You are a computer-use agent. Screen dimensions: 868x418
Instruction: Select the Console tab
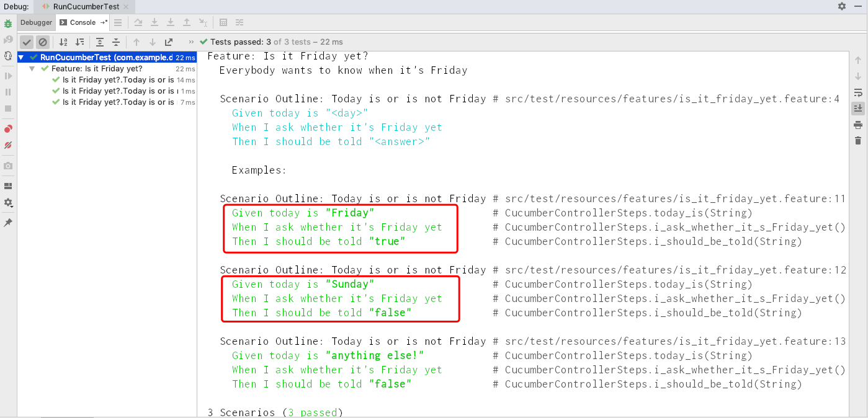[83, 22]
